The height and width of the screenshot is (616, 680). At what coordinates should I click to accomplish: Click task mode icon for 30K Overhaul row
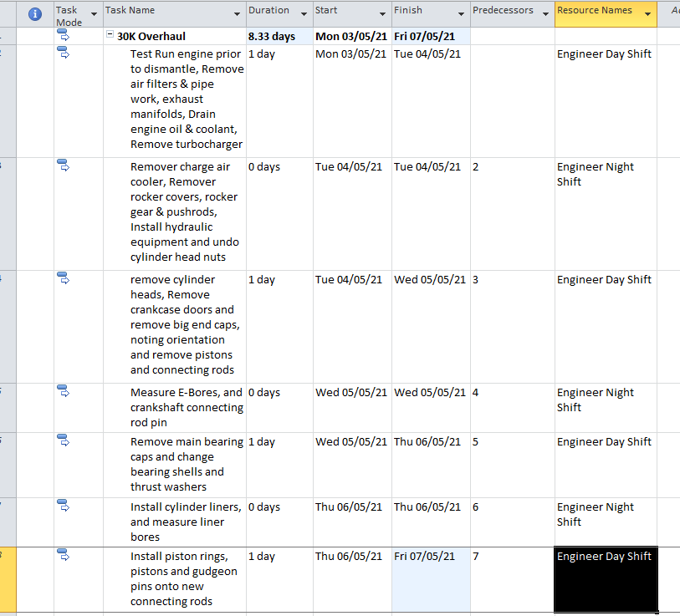coord(63,36)
